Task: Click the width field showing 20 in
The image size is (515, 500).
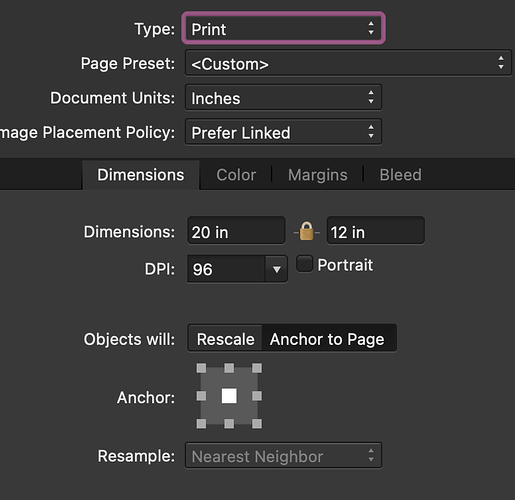Action: tap(236, 231)
